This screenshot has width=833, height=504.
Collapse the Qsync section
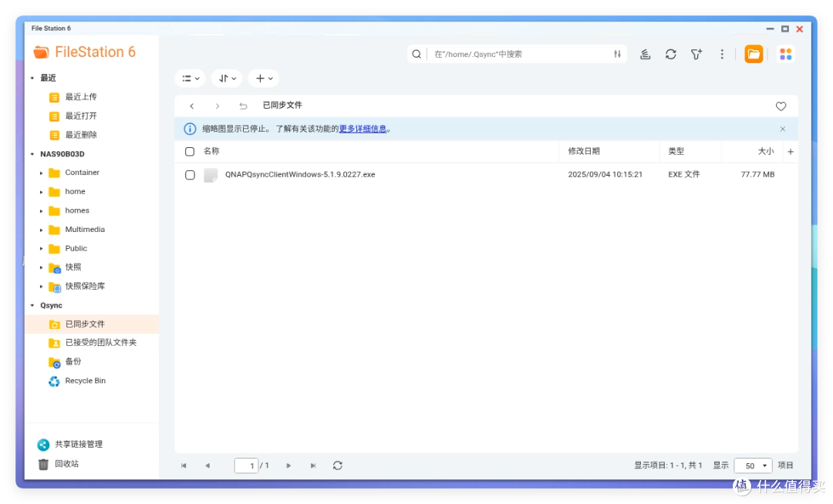pos(32,306)
